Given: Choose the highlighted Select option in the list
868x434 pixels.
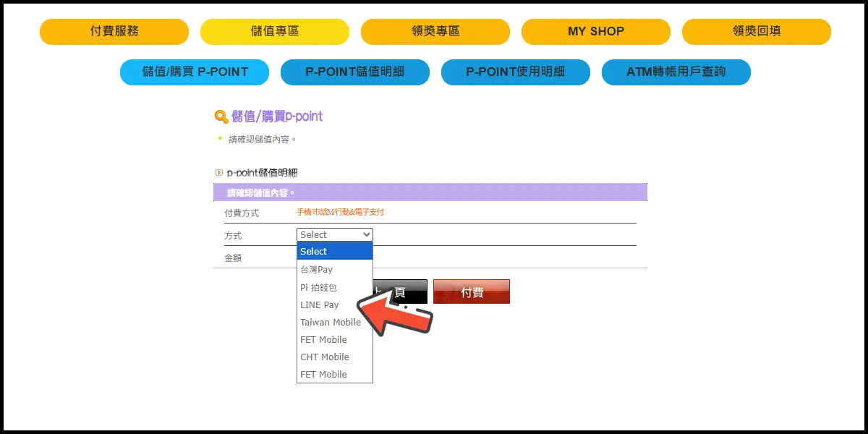Looking at the screenshot, I should pyautogui.click(x=335, y=251).
